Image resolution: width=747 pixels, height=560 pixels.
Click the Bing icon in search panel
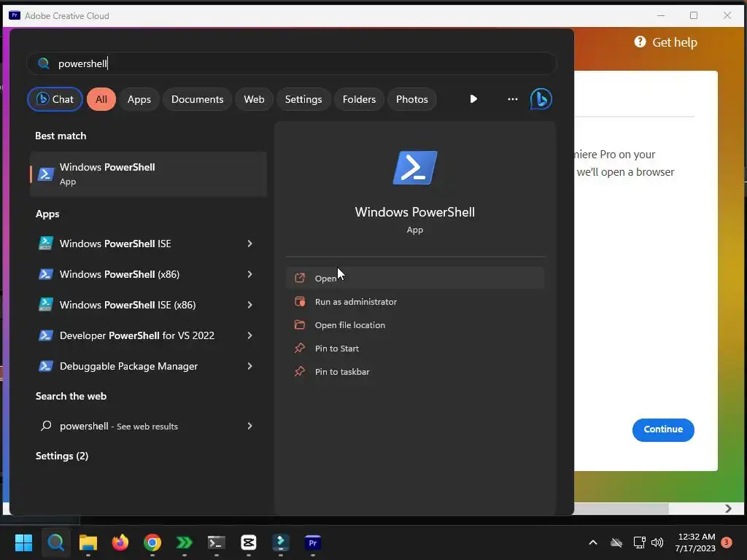[x=541, y=99]
